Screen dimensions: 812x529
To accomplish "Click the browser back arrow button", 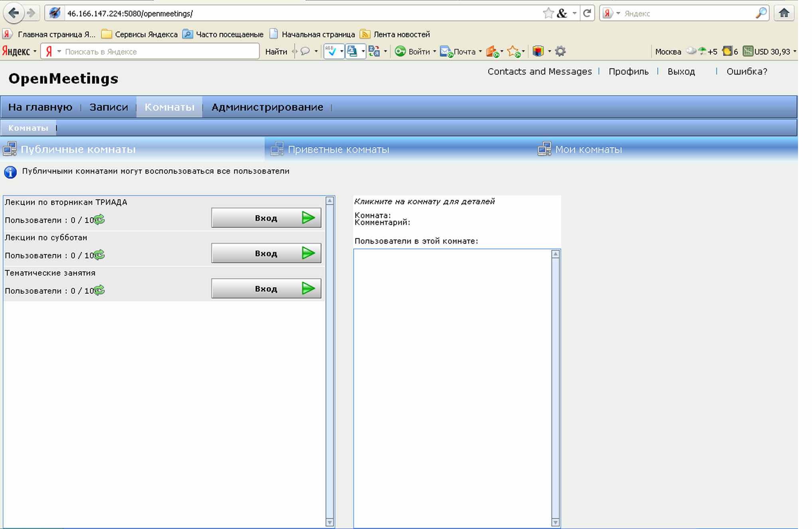I will [14, 13].
